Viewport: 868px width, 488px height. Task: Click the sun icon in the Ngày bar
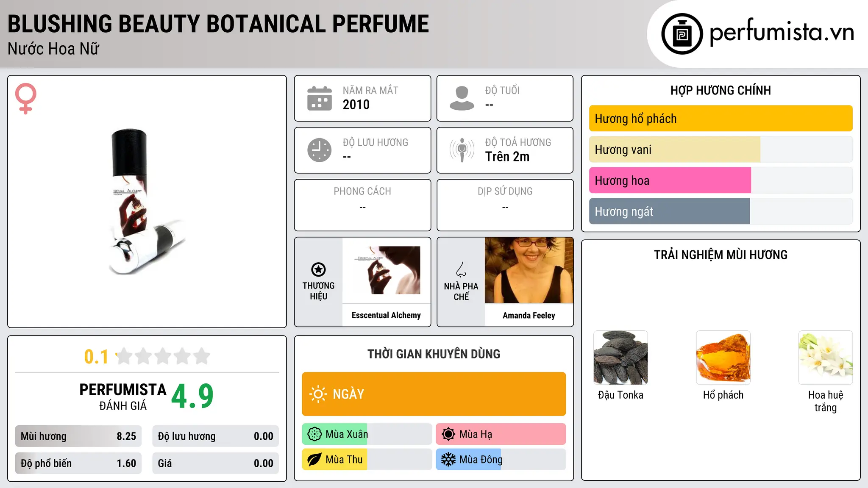coord(318,394)
